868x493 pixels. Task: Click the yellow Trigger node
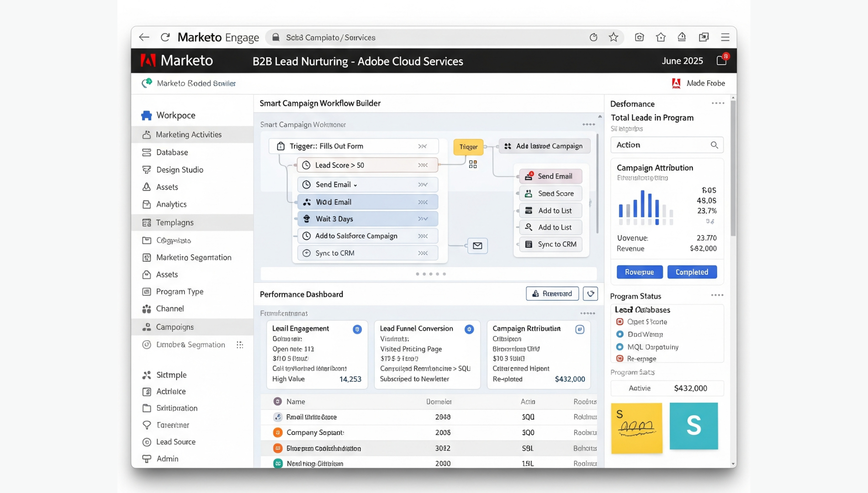[x=468, y=147]
